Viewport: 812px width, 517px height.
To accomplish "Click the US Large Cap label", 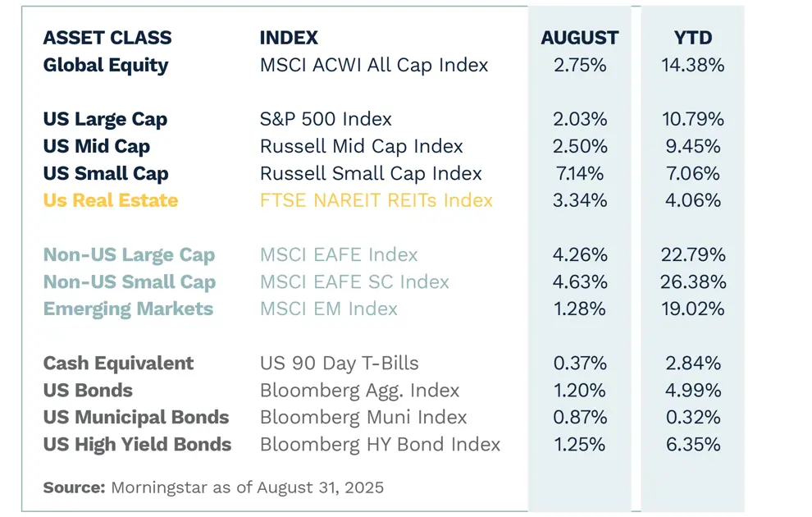I will (105, 119).
